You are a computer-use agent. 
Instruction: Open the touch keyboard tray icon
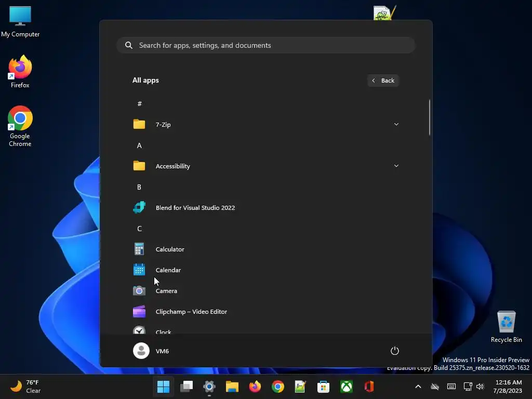(x=451, y=387)
